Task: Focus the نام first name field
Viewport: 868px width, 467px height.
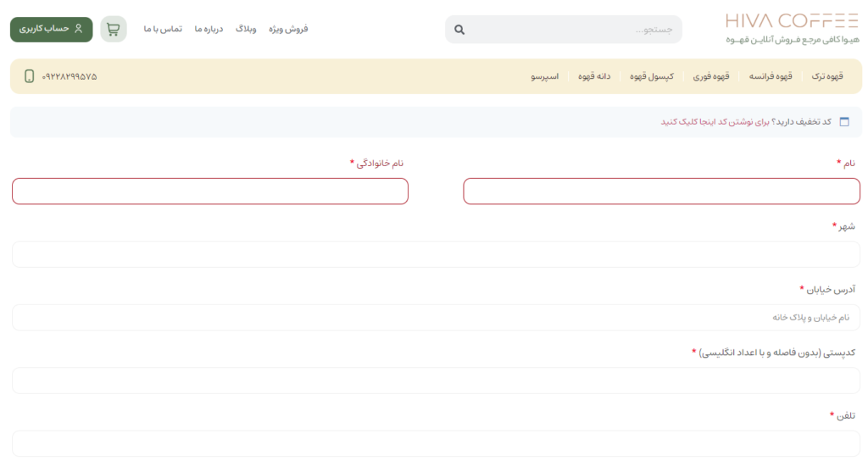Action: coord(661,192)
